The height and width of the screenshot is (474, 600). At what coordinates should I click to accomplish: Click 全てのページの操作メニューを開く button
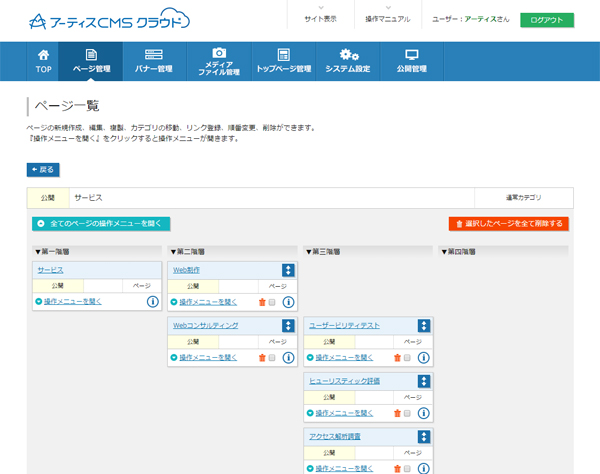101,224
